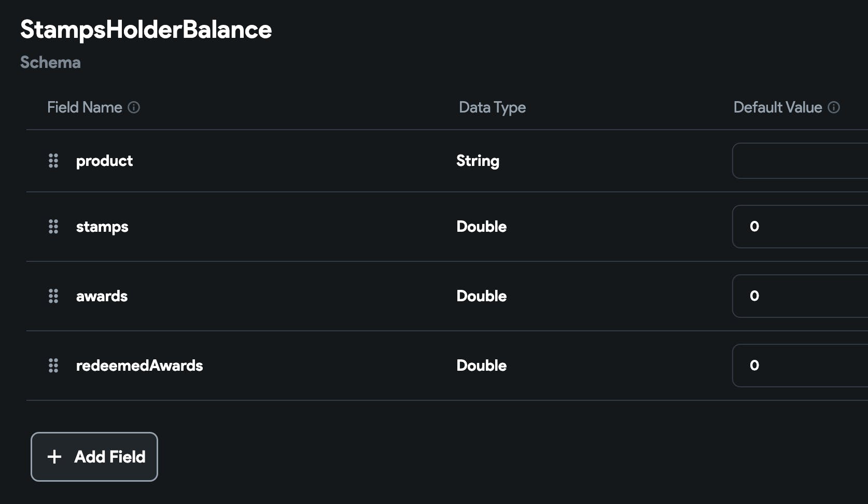Click the drag handle for the redeemedAwards field
868x504 pixels.
click(x=53, y=366)
